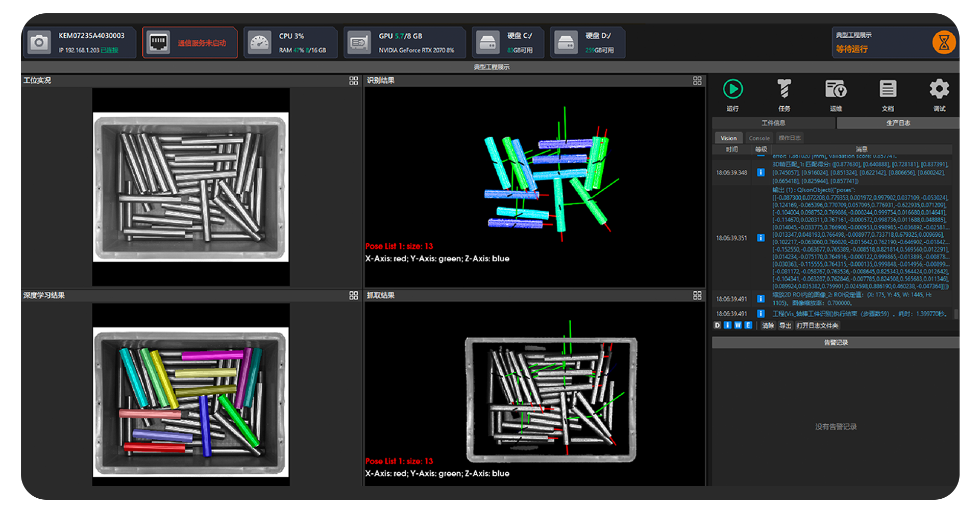980x511 pixels.
Task: Open the Debug (调试) gear icon
Action: point(939,89)
